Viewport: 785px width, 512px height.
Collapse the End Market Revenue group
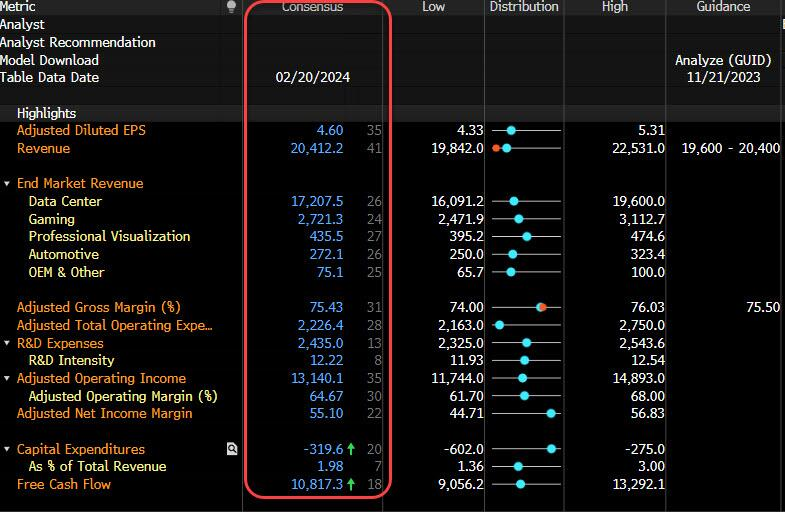(x=7, y=184)
